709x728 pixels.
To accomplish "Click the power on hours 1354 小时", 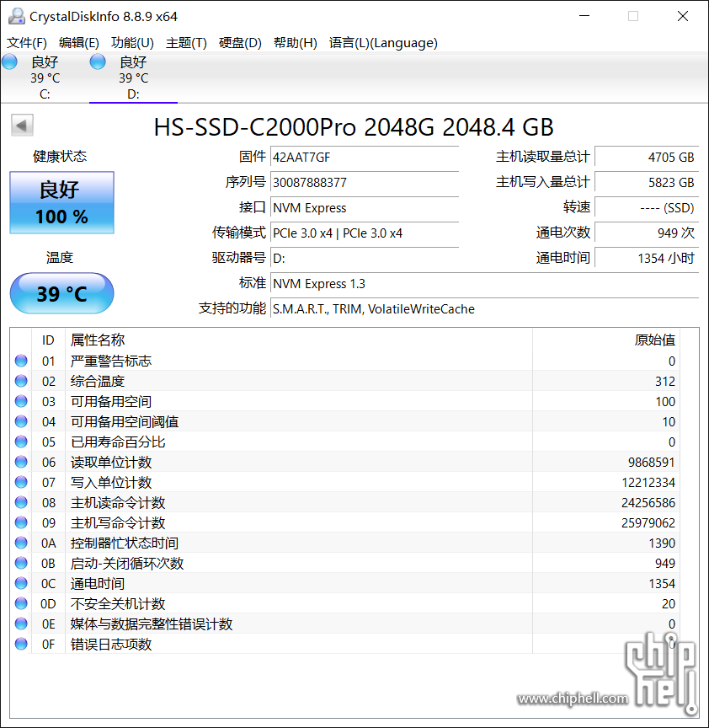I will pos(647,258).
